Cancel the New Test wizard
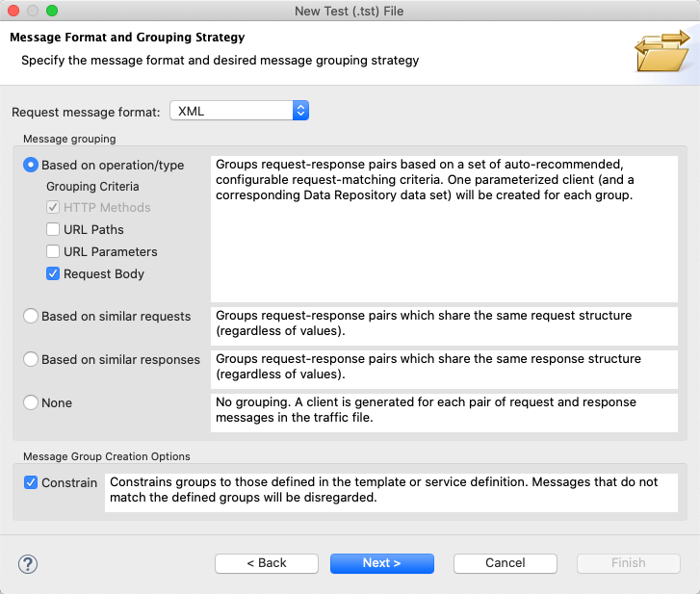Image resolution: width=700 pixels, height=594 pixels. 505,563
